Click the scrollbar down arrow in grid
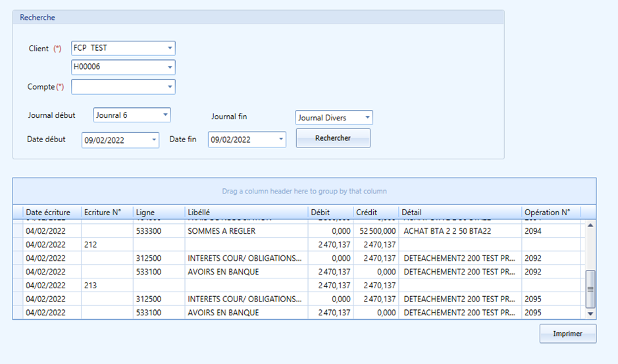618x364 pixels. pos(590,314)
